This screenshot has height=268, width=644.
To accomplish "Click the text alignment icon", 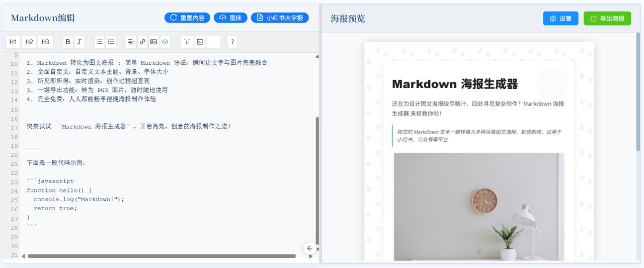I will (131, 42).
